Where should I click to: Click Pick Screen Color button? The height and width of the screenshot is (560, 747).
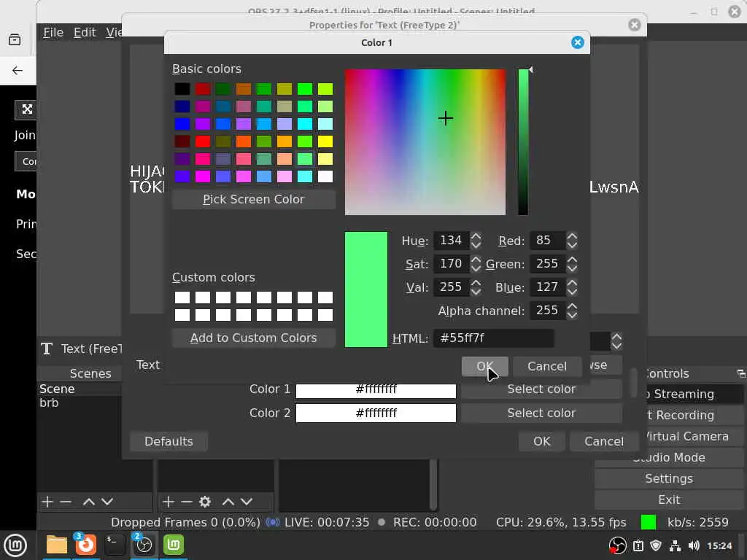pyautogui.click(x=253, y=199)
